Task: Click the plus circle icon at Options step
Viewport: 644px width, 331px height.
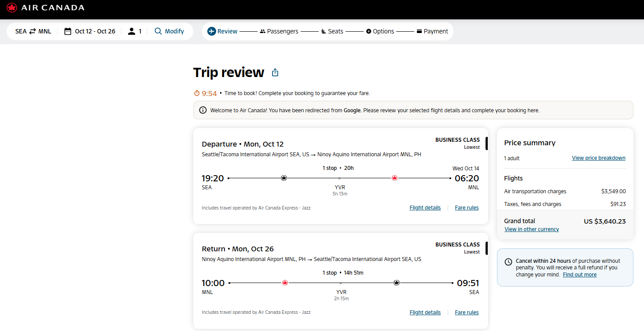Action: (369, 31)
